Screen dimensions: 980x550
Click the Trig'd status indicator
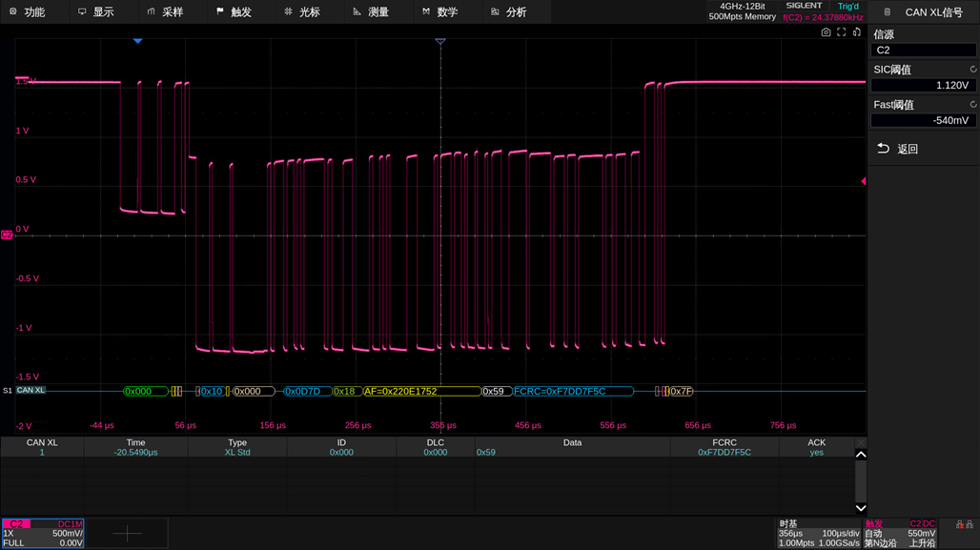(848, 7)
